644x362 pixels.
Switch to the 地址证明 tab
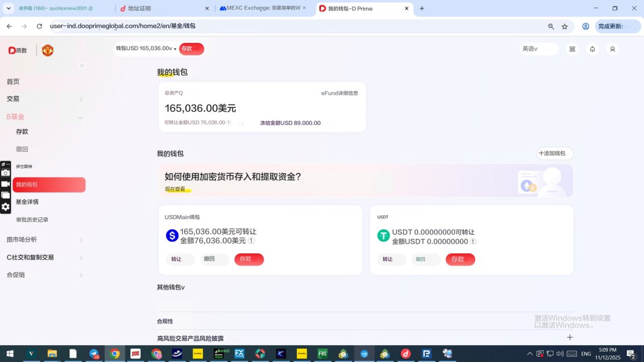click(x=164, y=8)
